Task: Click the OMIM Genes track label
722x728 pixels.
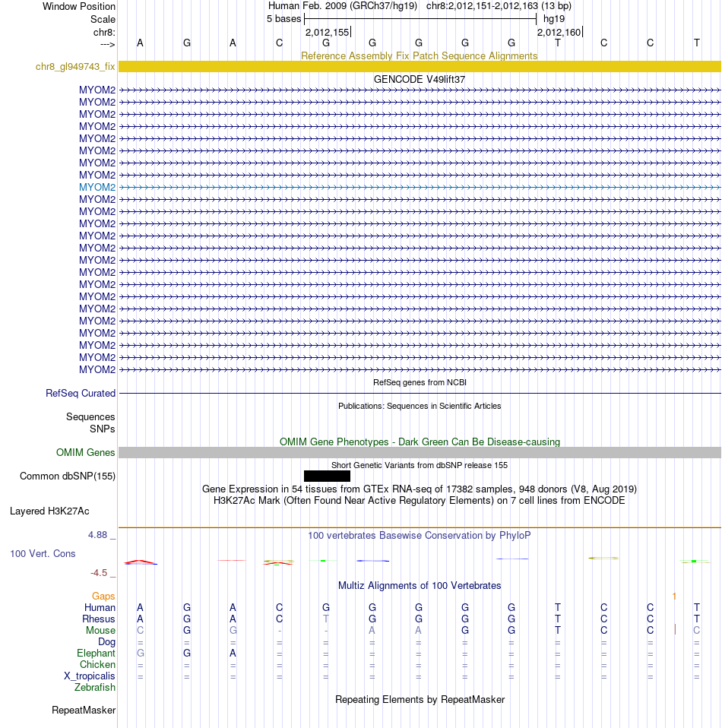Action: click(85, 453)
